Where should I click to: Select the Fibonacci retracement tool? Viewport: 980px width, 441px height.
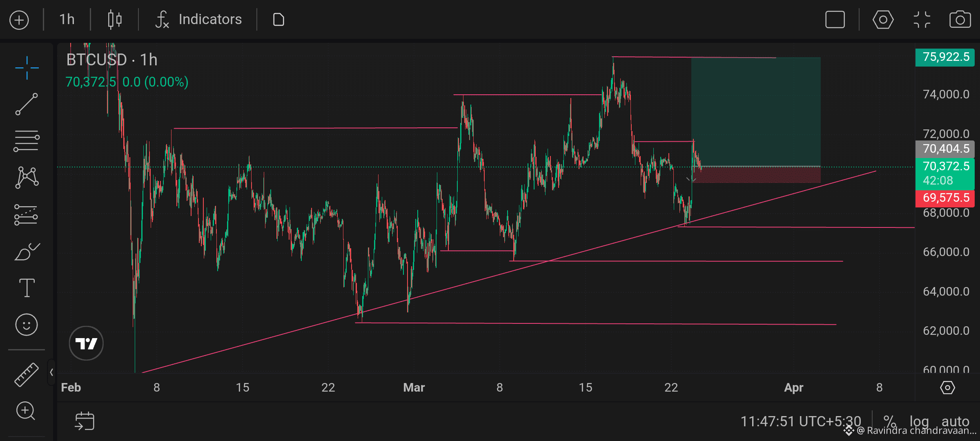tap(27, 141)
